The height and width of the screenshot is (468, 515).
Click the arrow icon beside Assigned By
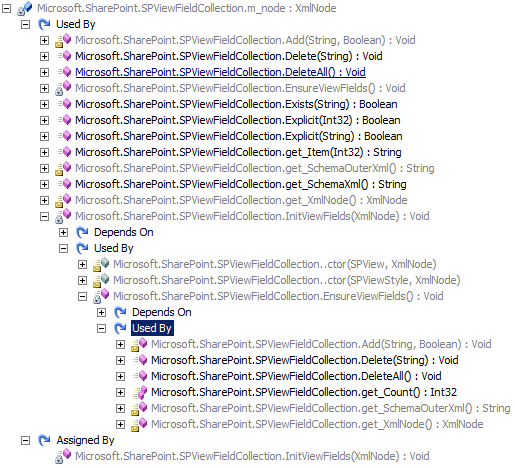click(44, 440)
